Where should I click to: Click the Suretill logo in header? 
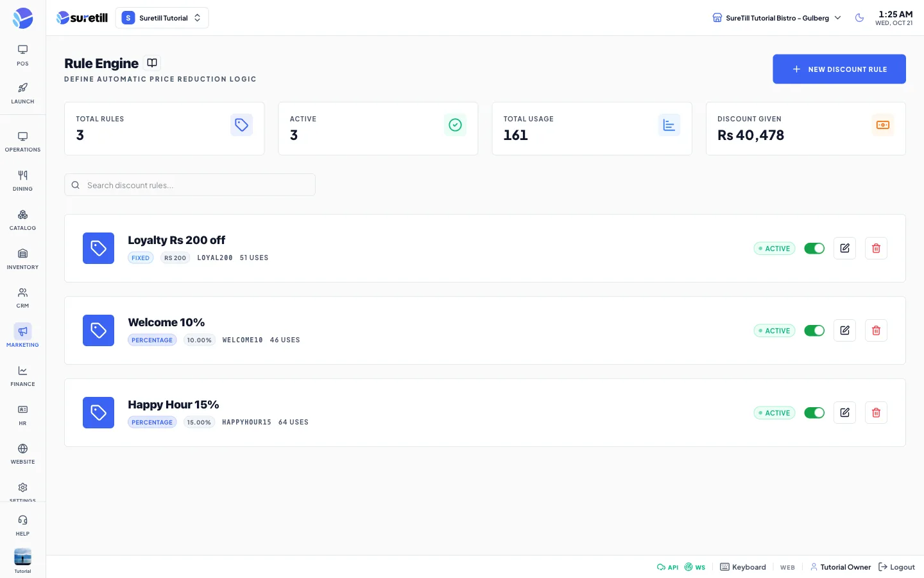coord(81,18)
